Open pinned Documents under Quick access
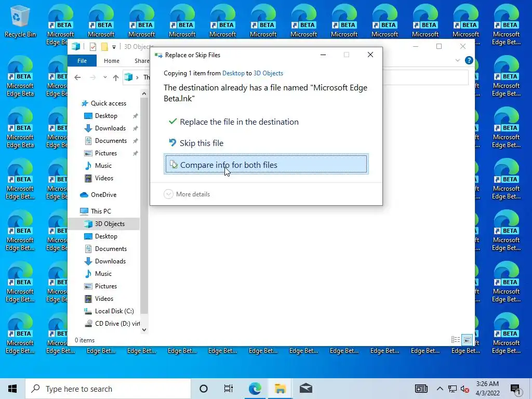Viewport: 532px width, 399px height. (111, 141)
